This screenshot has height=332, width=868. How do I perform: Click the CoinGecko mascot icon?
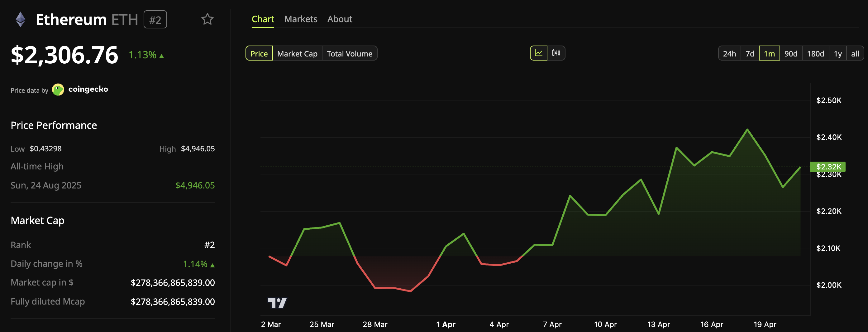click(59, 90)
